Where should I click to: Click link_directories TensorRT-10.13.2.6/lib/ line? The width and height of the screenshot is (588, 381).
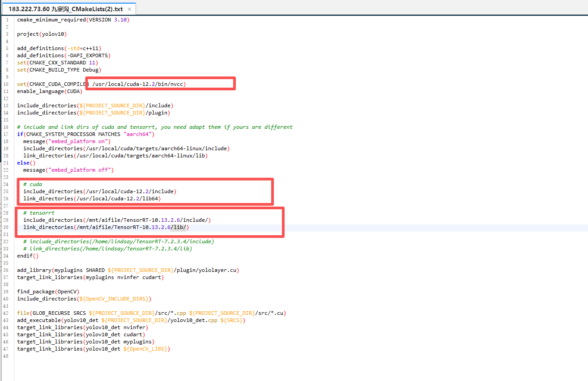point(106,227)
